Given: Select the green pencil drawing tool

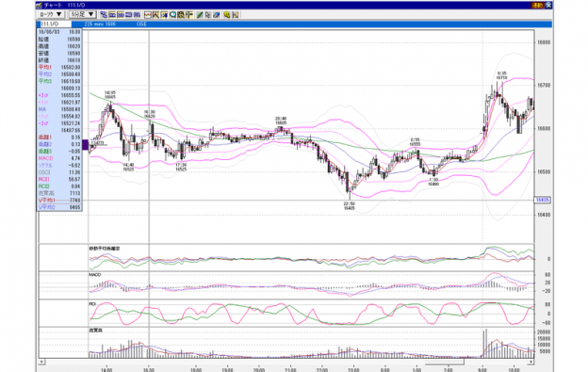Looking at the screenshot, I should click(200, 15).
